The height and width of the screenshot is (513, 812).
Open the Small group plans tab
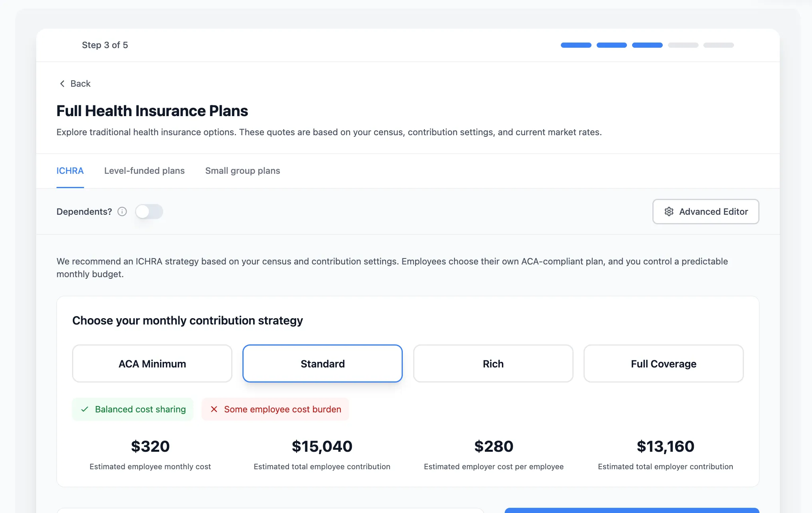pos(242,171)
